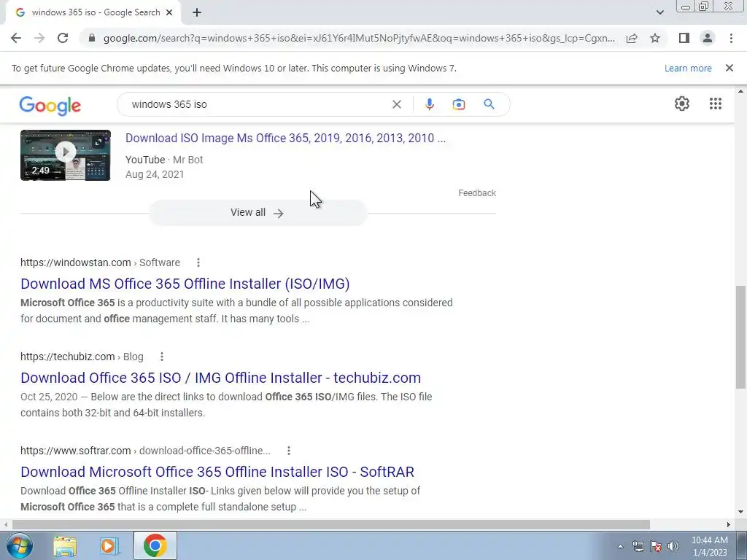The width and height of the screenshot is (747, 560).
Task: Share this page via share icon
Action: pos(632,38)
